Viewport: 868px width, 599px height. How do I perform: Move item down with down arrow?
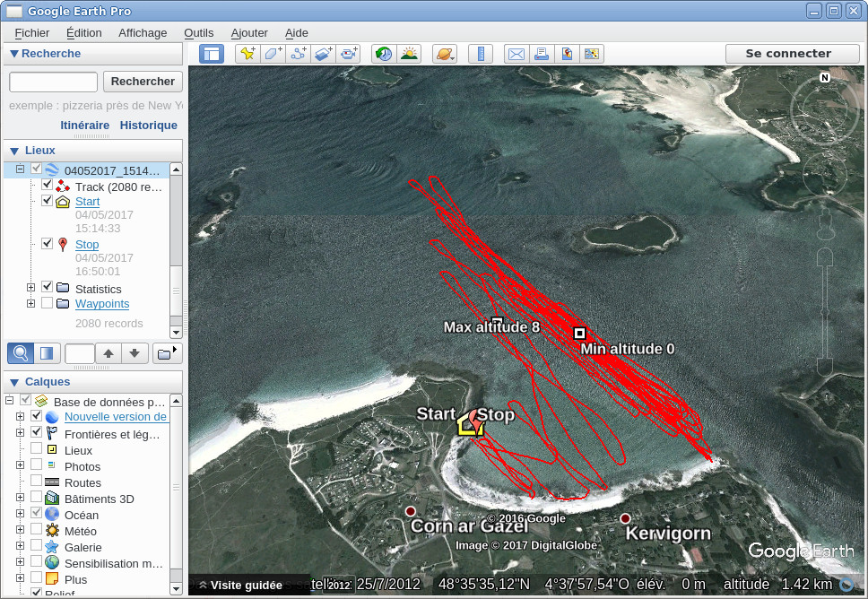pyautogui.click(x=135, y=353)
